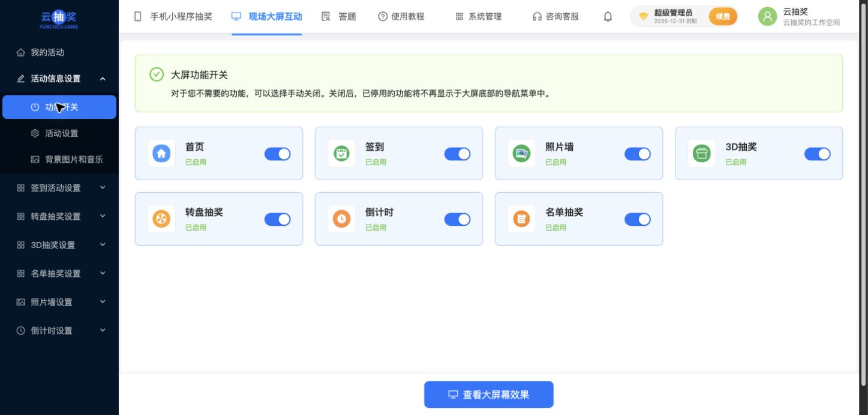Click the 转盘抽奖 wheel card icon
This screenshot has height=415, width=868.
161,219
